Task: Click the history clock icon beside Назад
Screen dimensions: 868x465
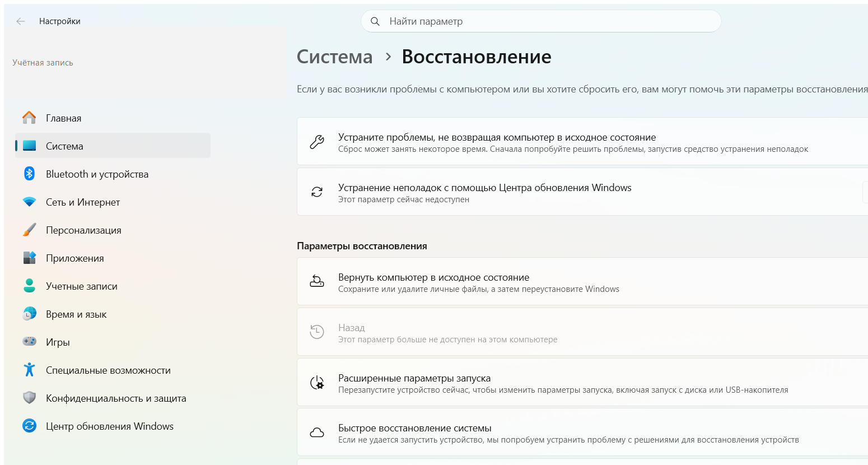Action: point(317,332)
